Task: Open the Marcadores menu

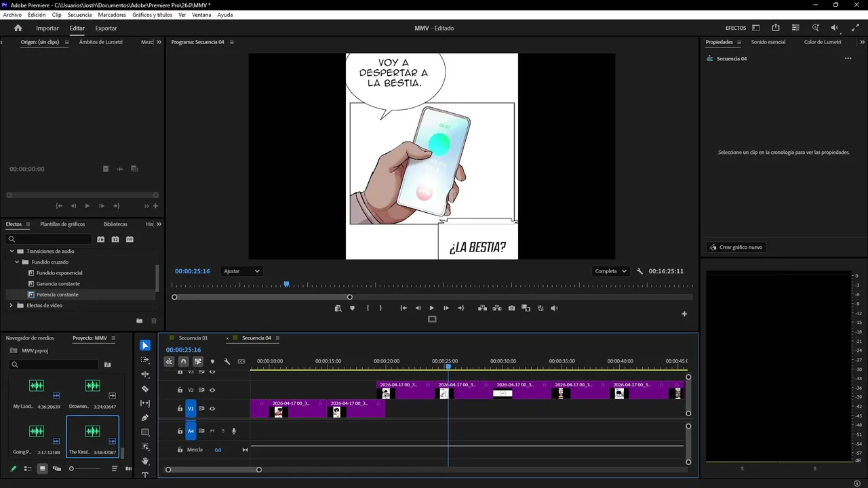Action: click(112, 15)
